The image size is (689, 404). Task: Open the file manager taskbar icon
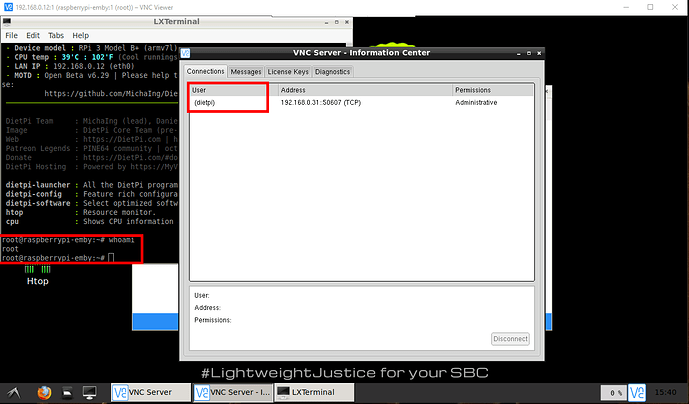67,392
